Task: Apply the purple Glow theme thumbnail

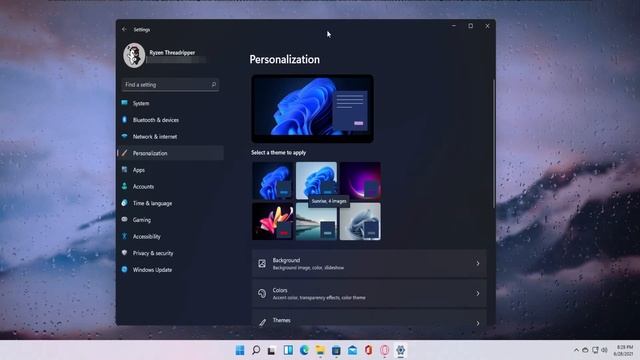Action: point(360,180)
